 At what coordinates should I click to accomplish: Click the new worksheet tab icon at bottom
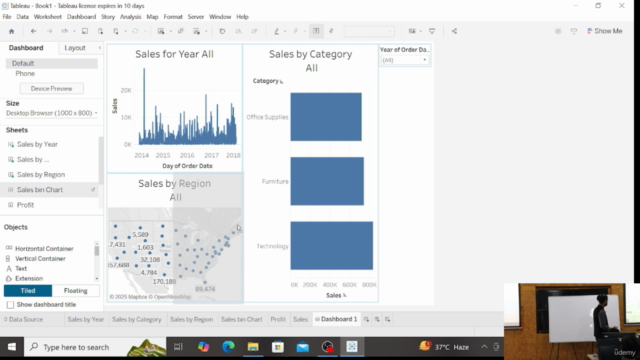point(366,319)
